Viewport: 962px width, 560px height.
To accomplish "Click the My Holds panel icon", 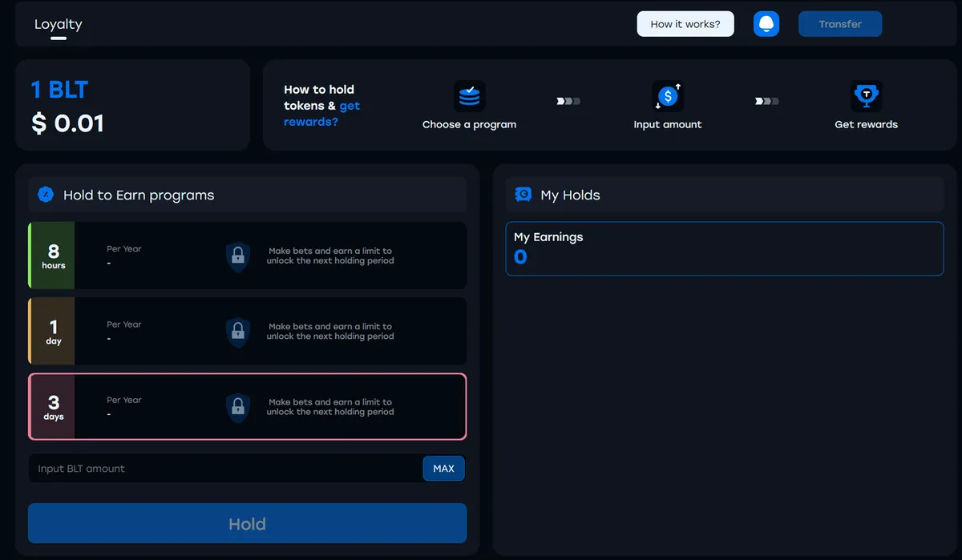I will [523, 194].
